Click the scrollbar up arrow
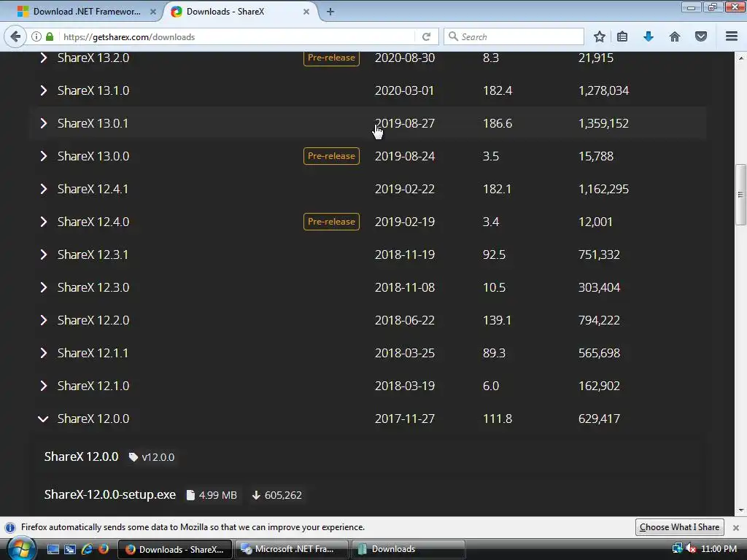Viewport: 747px width, 560px height. (740, 58)
